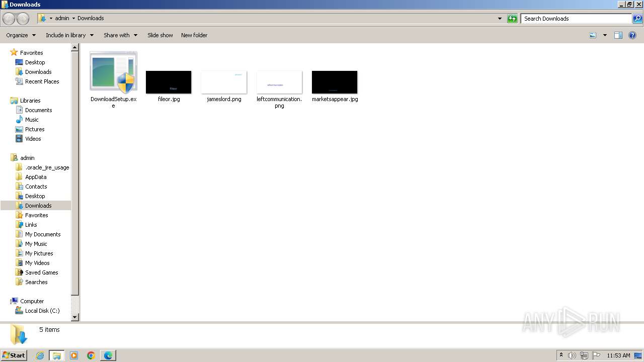
Task: Select Computer in the navigation pane
Action: click(x=32, y=301)
